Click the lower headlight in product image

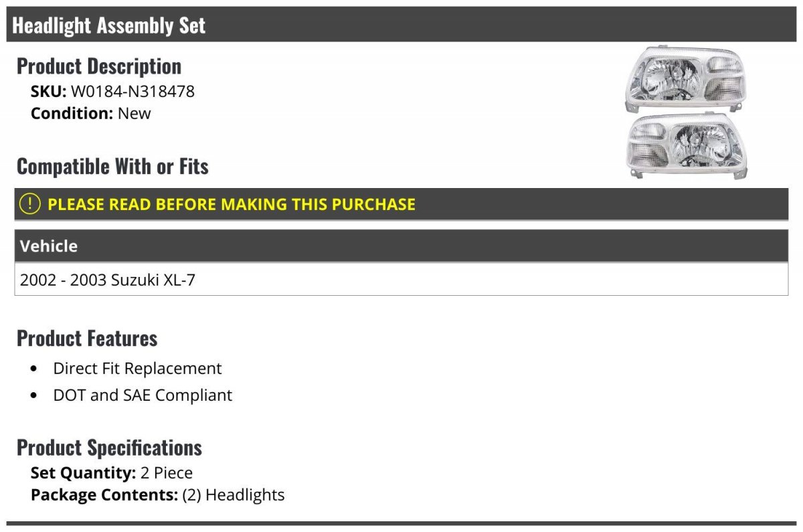coord(687,147)
